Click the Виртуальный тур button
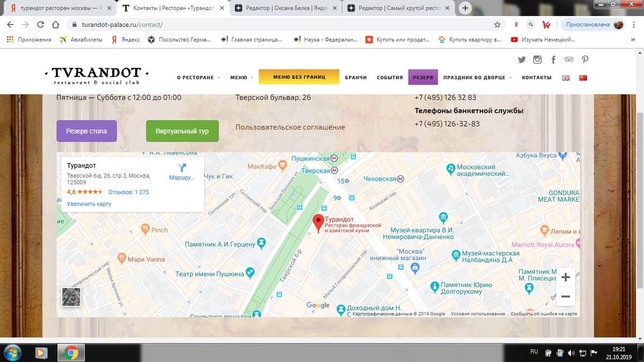This screenshot has width=644, height=362. [182, 131]
